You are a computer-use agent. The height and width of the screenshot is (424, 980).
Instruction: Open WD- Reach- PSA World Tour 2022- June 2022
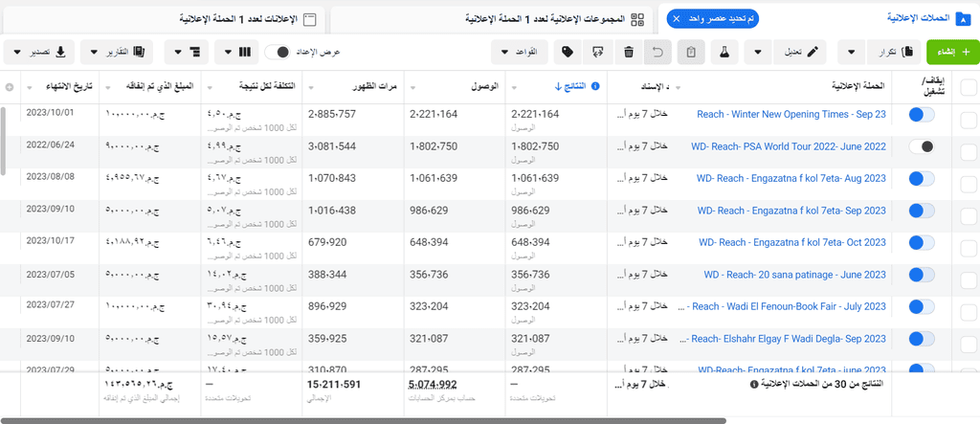789,146
